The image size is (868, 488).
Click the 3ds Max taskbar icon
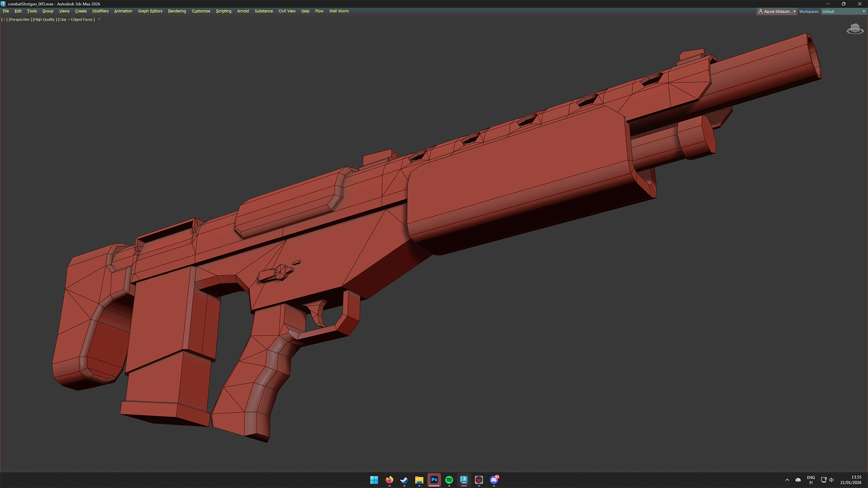point(464,479)
